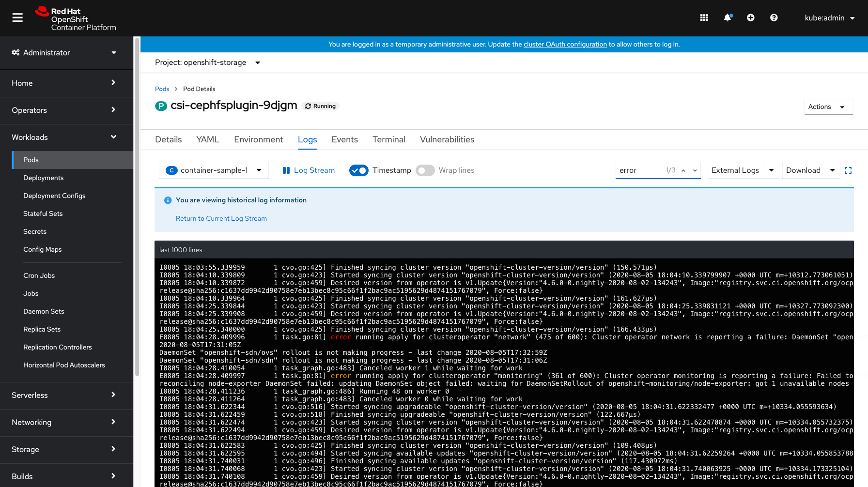Click the Pods breadcrumb link

pyautogui.click(x=162, y=89)
